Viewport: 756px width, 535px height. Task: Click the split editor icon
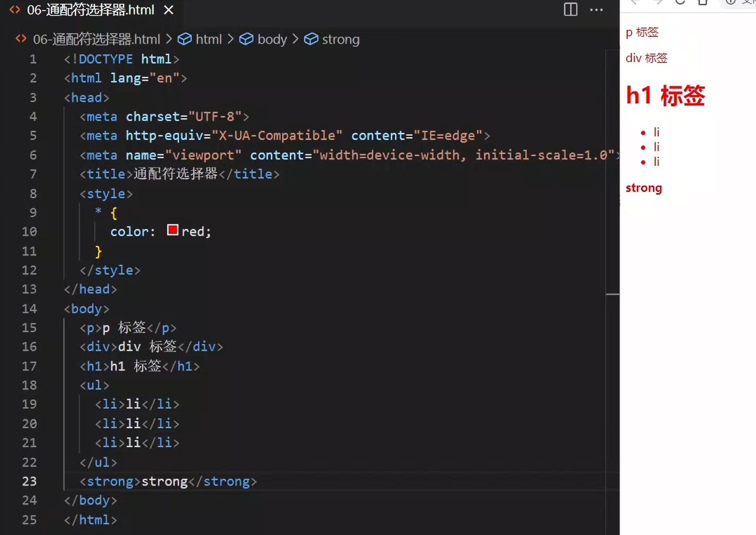(x=570, y=9)
